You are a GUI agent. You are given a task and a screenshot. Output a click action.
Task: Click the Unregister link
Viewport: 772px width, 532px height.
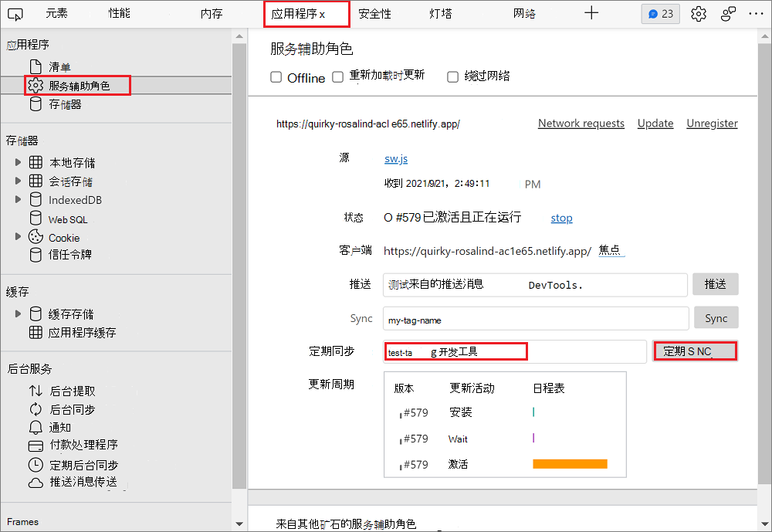tap(712, 123)
